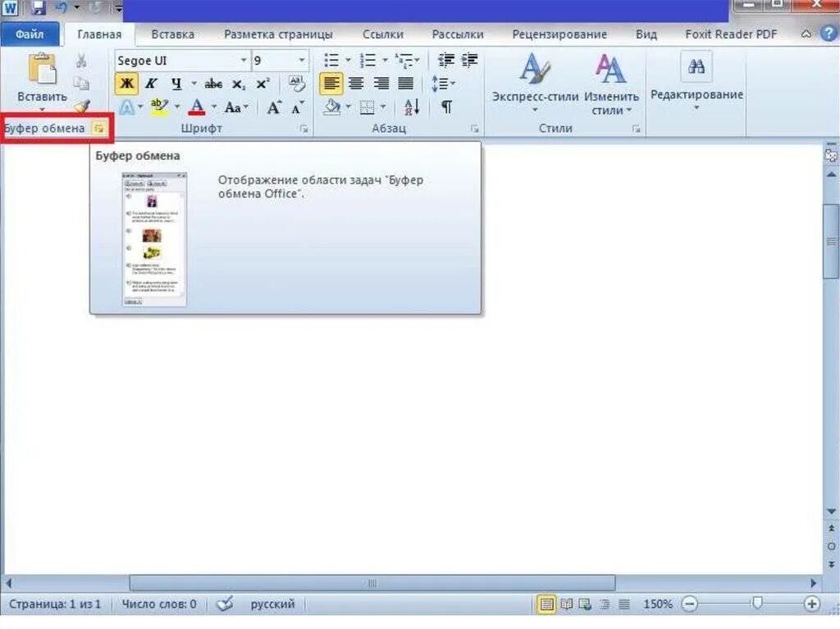
Task: Open the Экспресс-стили gallery
Action: pyautogui.click(x=535, y=81)
